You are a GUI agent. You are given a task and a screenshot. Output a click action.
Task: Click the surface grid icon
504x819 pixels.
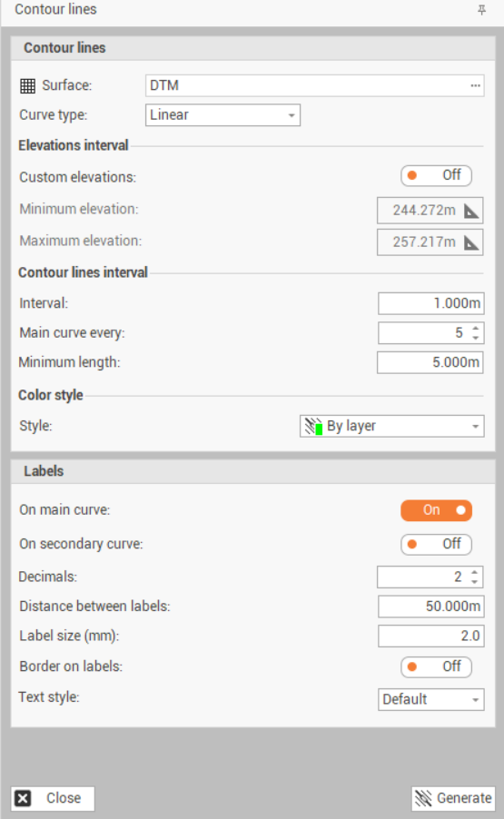(x=27, y=85)
